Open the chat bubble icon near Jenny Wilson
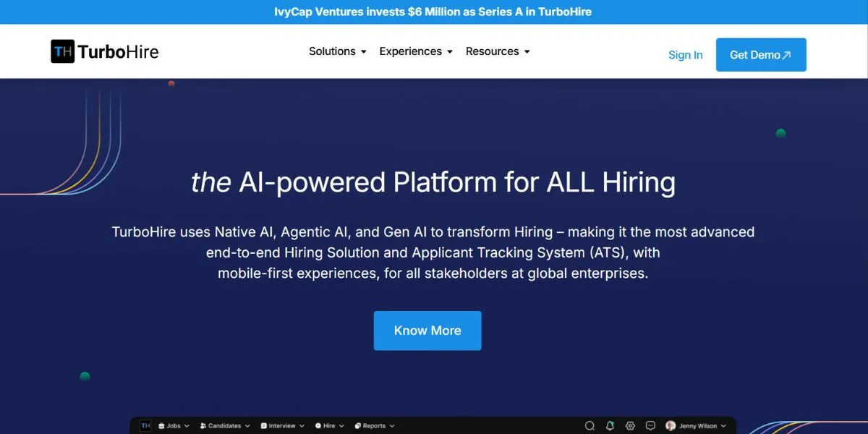The width and height of the screenshot is (868, 434). [x=650, y=425]
